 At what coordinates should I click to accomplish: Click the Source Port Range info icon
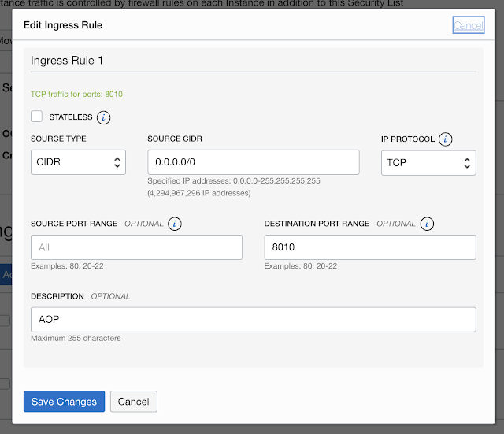pyautogui.click(x=175, y=224)
